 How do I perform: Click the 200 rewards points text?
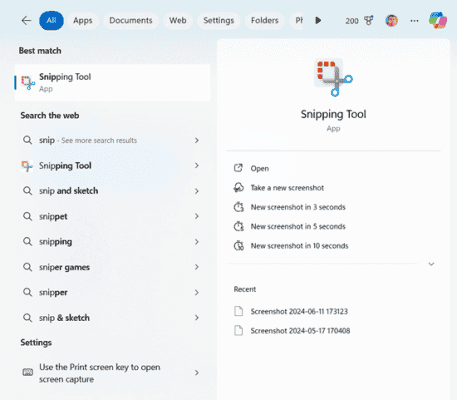[x=352, y=21]
